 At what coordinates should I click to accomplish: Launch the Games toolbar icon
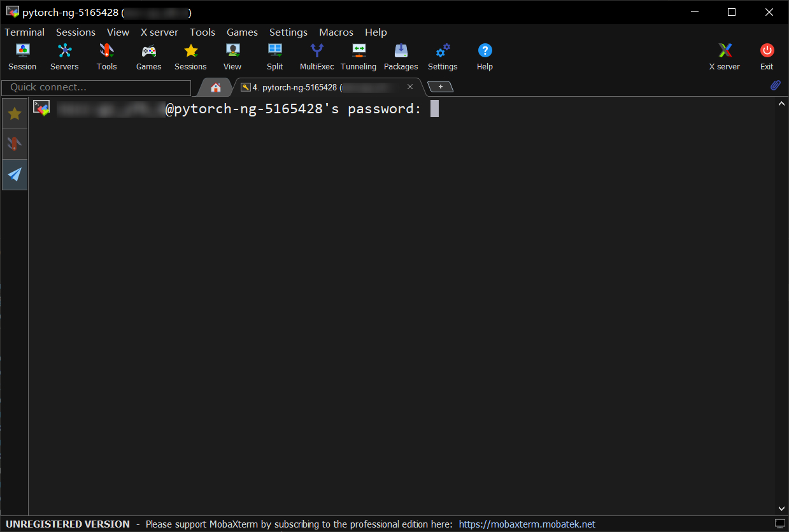pos(148,57)
